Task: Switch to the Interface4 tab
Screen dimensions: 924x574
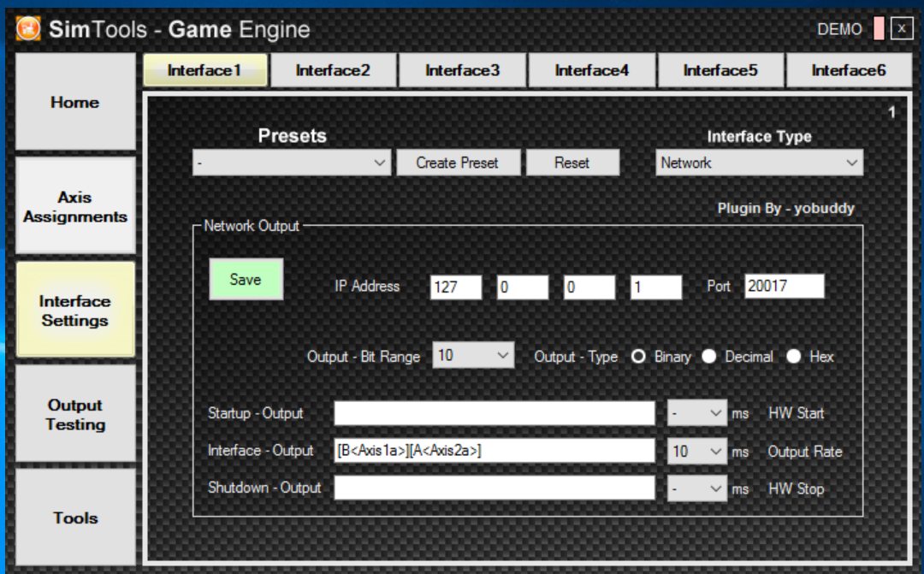Action: (x=592, y=70)
